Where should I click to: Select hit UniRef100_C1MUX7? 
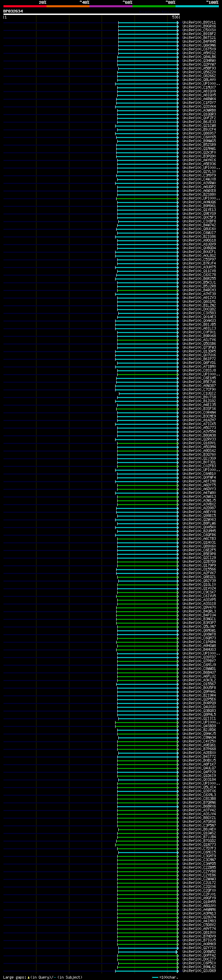coord(199,88)
